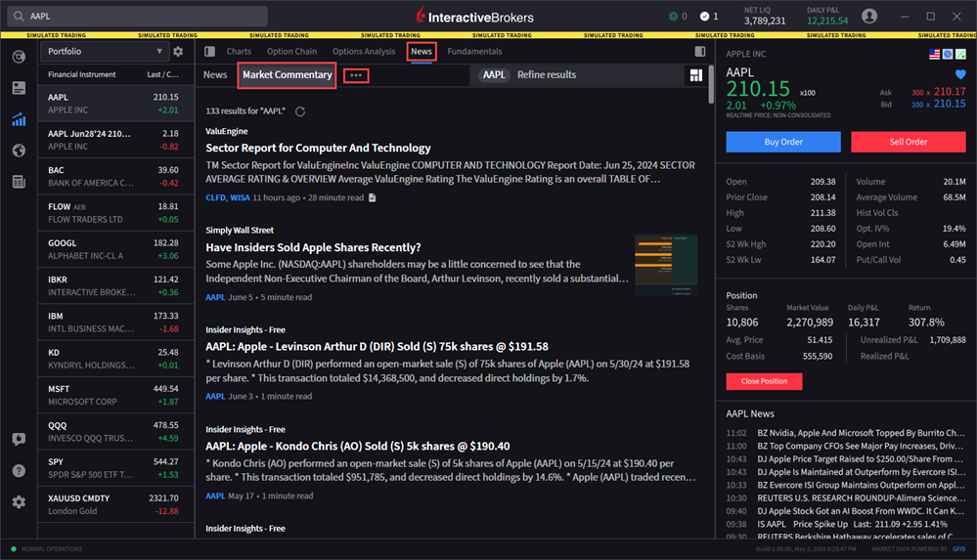Click the document icon beside 28 minute read
The image size is (977, 560).
372,197
